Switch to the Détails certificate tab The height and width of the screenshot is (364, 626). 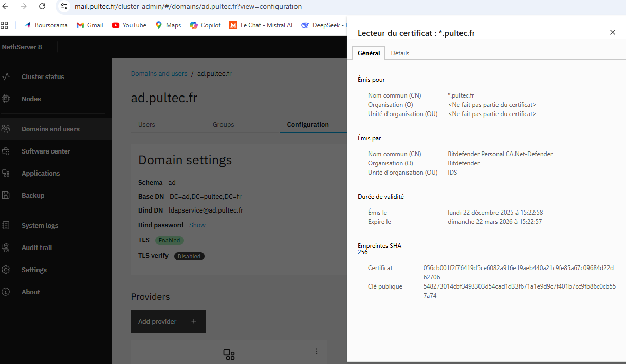click(400, 53)
